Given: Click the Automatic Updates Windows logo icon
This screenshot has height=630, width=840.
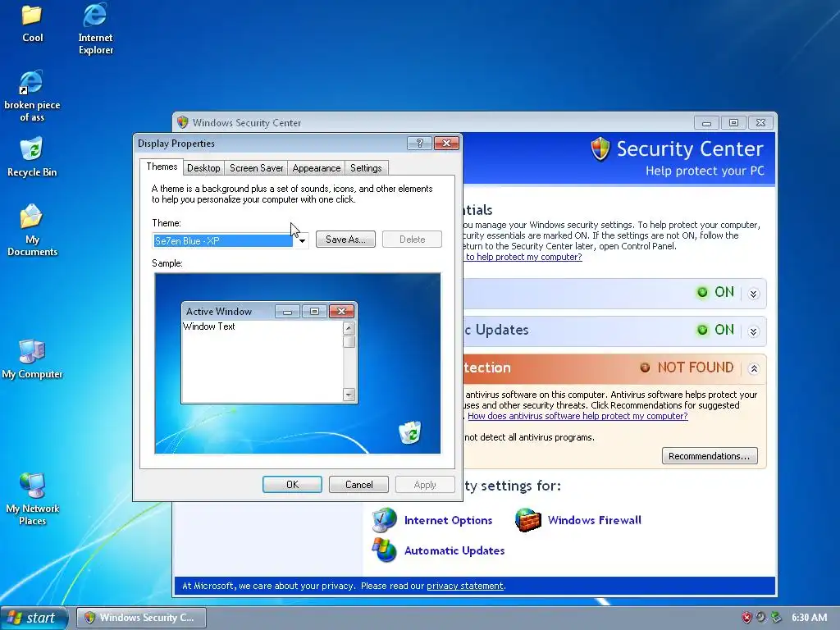Looking at the screenshot, I should click(x=384, y=550).
